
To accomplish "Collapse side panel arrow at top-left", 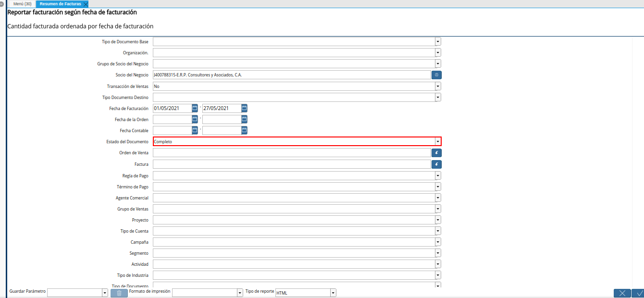I will (2, 4).
